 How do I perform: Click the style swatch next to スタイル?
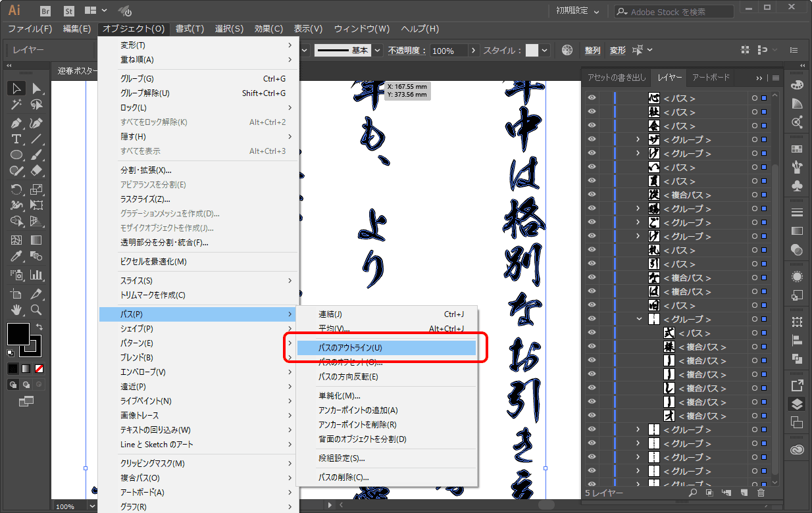click(x=532, y=51)
